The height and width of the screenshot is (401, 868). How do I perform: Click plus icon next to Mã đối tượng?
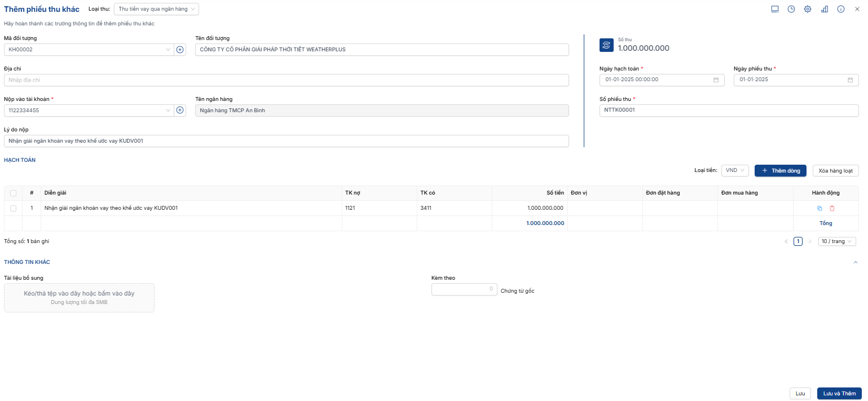(180, 50)
